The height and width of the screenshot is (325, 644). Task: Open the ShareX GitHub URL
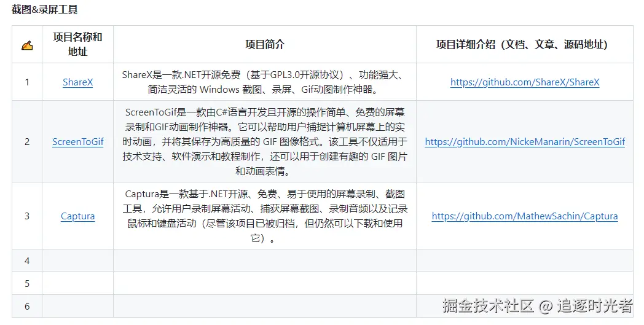[525, 82]
